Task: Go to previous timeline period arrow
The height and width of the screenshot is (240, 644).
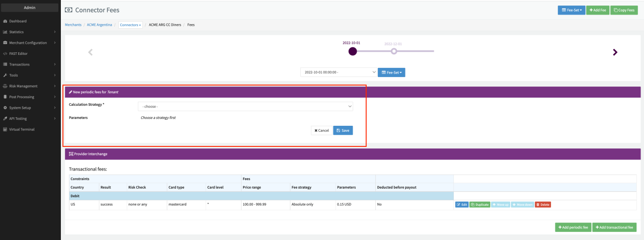Action: click(x=91, y=52)
